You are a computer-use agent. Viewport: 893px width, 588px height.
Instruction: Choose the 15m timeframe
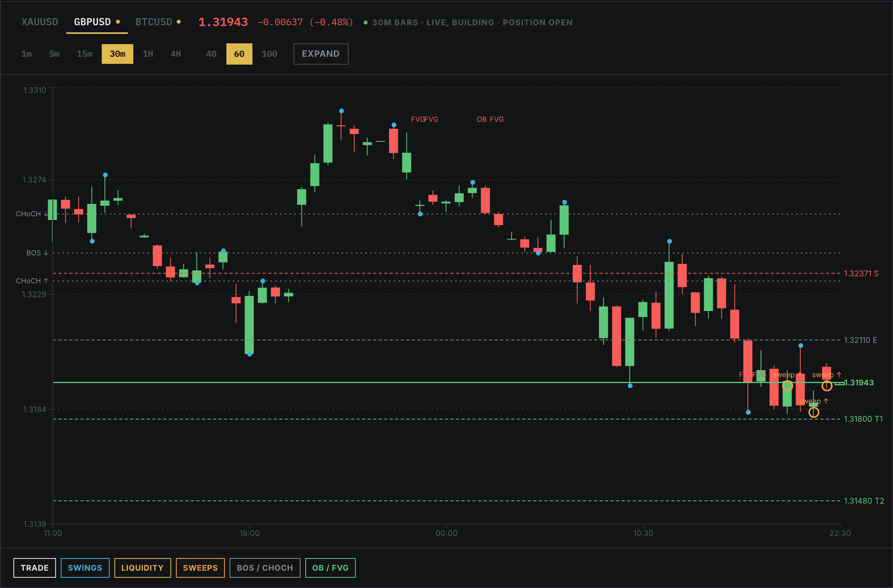pos(84,54)
